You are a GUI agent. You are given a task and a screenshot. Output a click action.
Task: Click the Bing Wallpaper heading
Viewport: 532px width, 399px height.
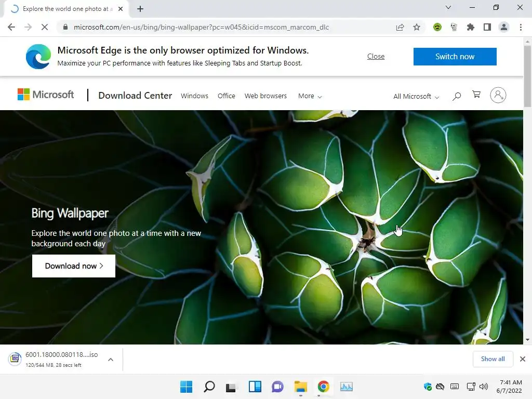[70, 213]
